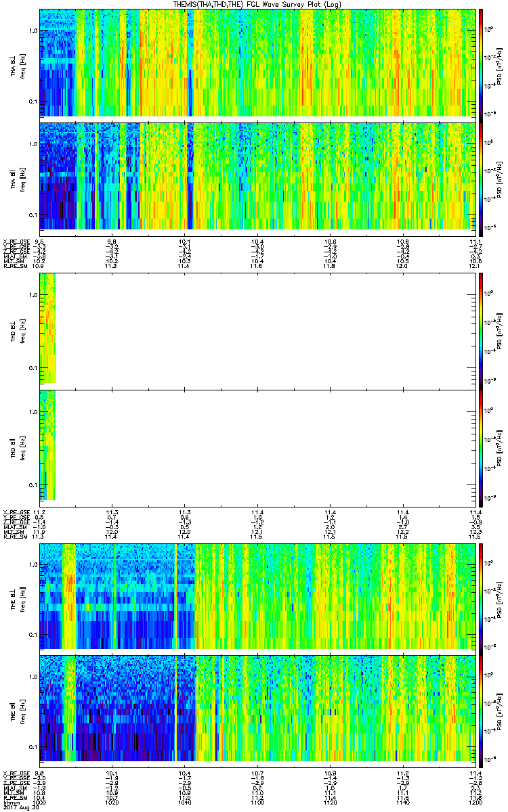Click the 2017 Aug 30 date label
The image size is (508, 812).
20,807
